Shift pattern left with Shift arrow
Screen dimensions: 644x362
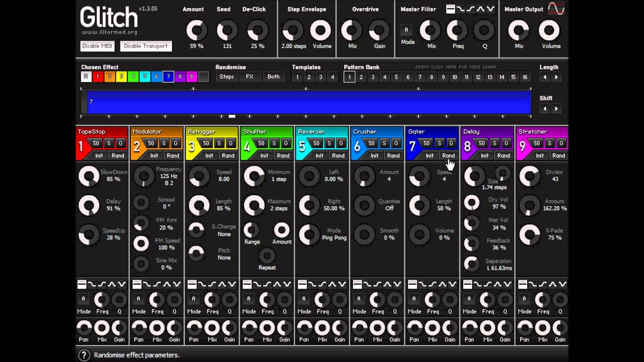pyautogui.click(x=545, y=109)
